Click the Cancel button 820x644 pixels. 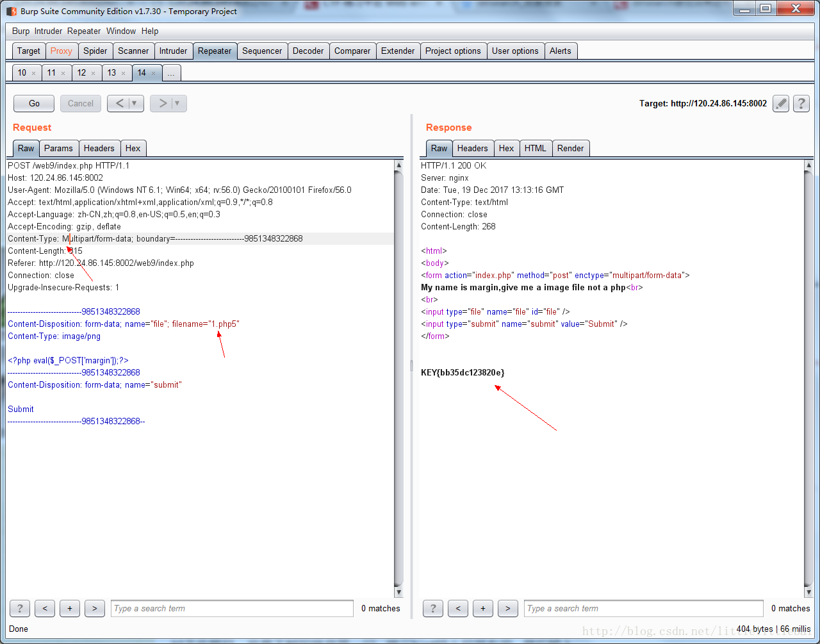(x=81, y=103)
